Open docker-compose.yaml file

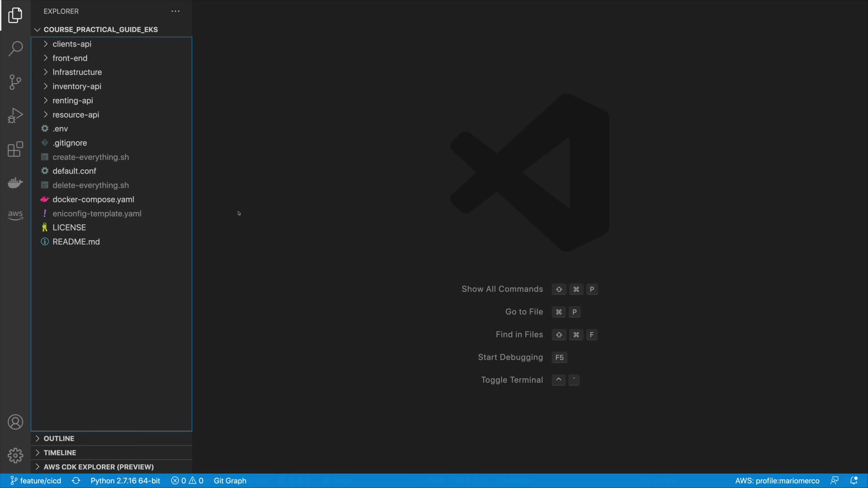pyautogui.click(x=93, y=199)
